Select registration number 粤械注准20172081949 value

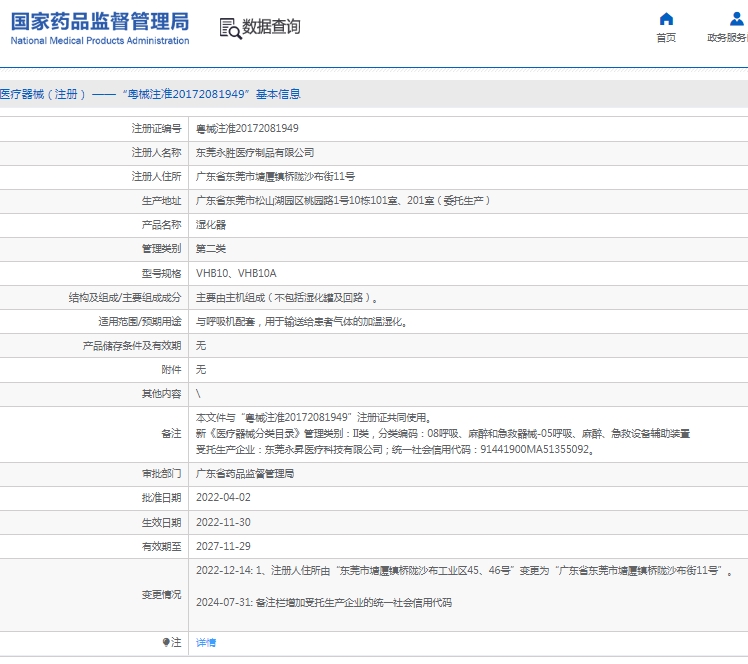pos(247,128)
